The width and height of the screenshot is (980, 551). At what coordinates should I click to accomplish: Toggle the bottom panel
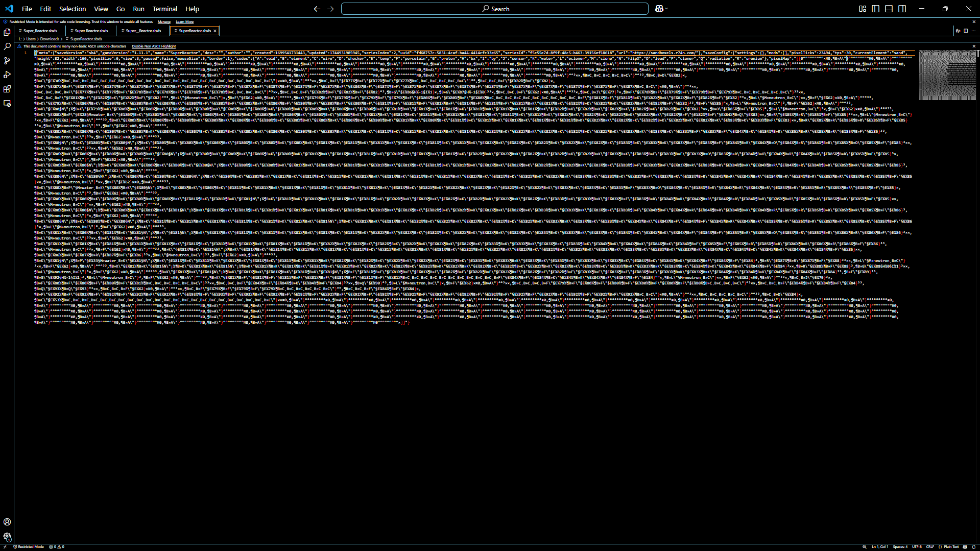point(889,9)
